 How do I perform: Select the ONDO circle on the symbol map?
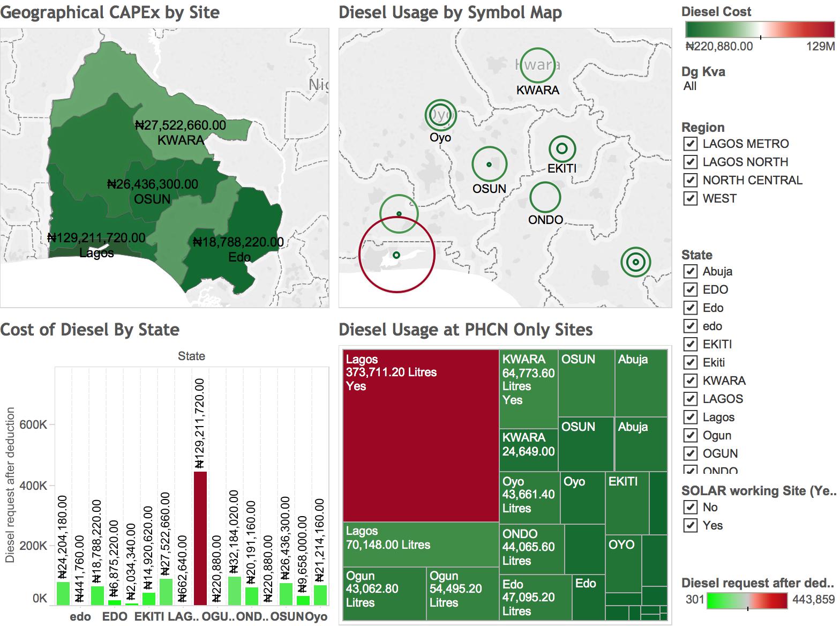545,197
